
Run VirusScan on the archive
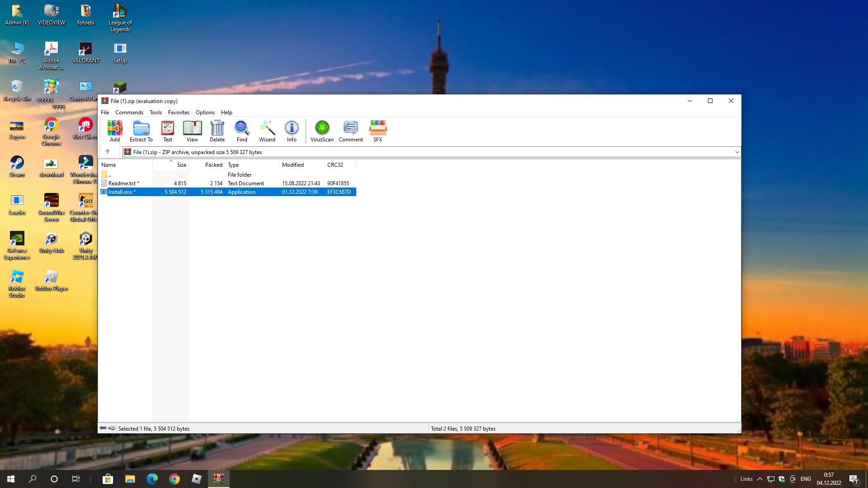tap(322, 131)
